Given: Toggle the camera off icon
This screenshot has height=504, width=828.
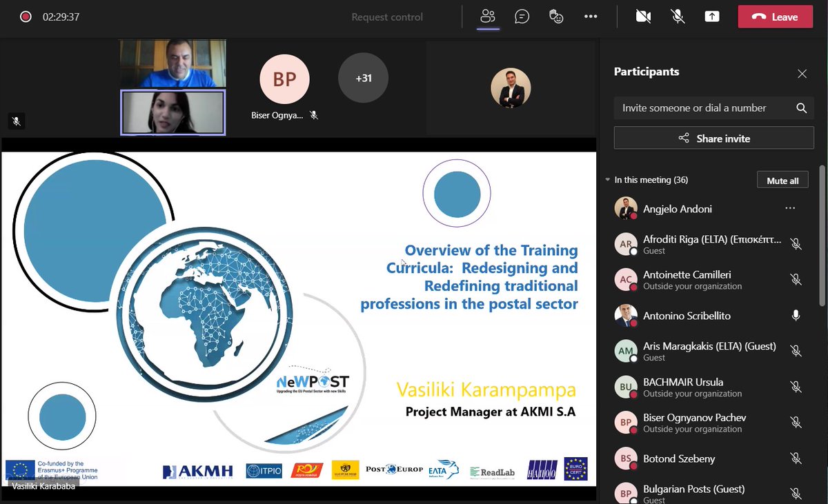Looking at the screenshot, I should [643, 17].
